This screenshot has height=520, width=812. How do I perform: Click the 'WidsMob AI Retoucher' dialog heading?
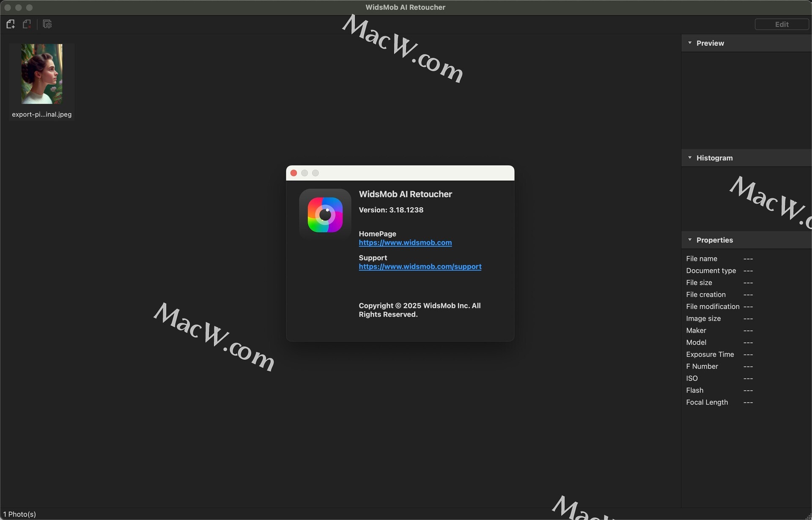[x=406, y=194]
